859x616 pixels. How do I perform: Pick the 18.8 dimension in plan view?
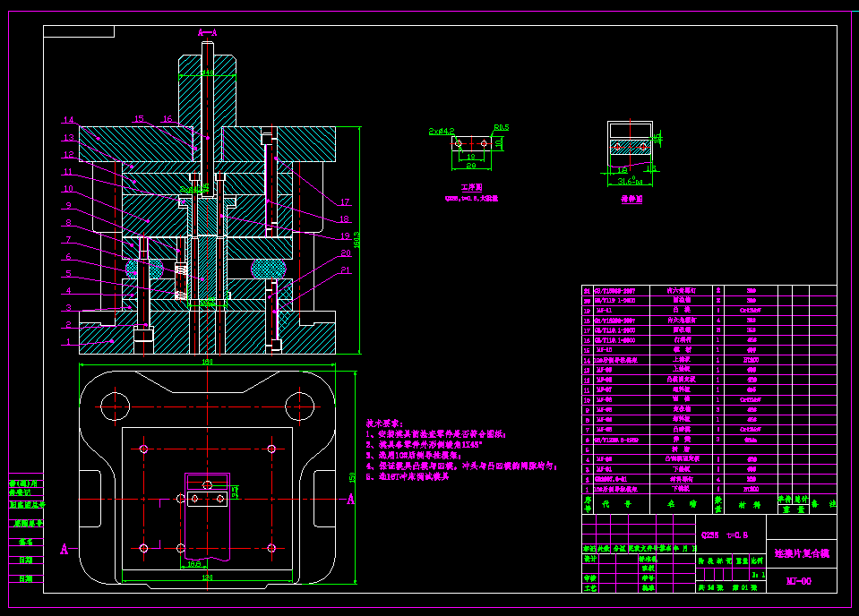(x=194, y=564)
